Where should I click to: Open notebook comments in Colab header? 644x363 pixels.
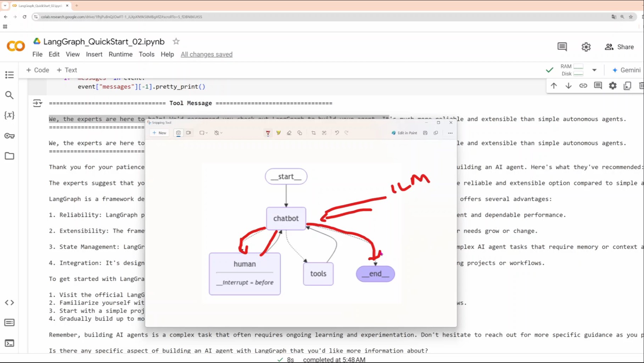[562, 47]
